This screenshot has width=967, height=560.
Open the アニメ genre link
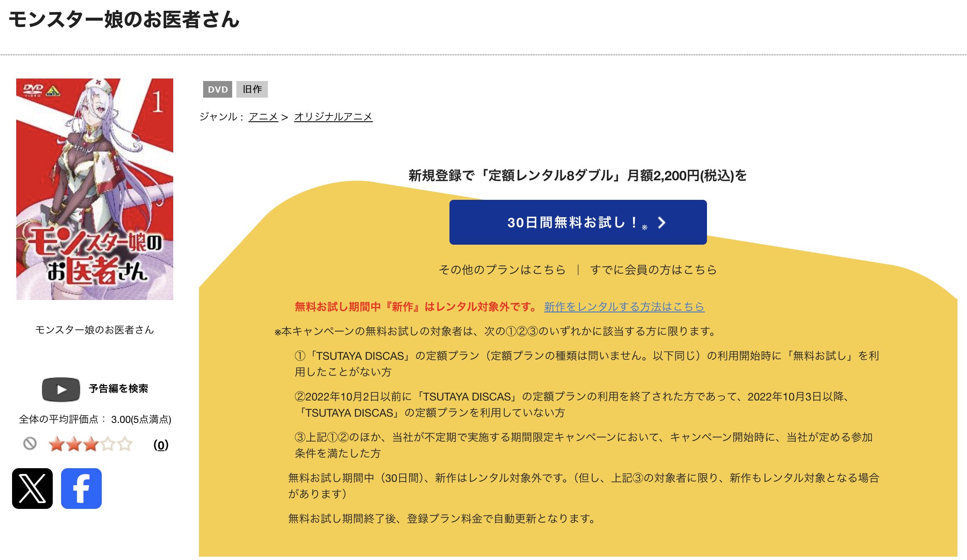pyautogui.click(x=263, y=117)
